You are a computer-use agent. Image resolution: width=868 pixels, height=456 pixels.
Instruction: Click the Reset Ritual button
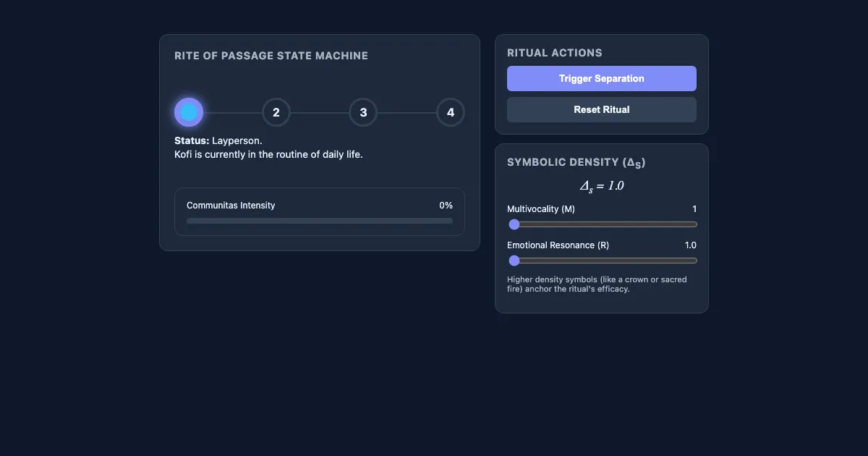click(x=602, y=110)
